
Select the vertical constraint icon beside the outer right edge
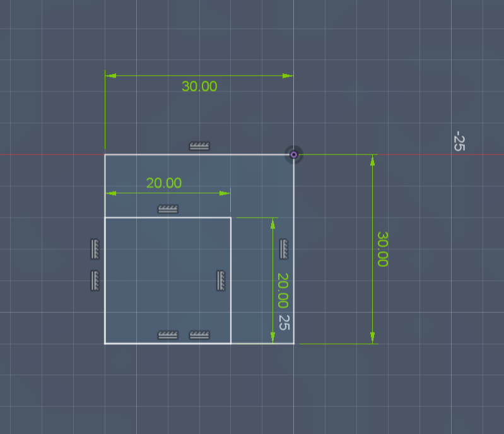pyautogui.click(x=283, y=249)
